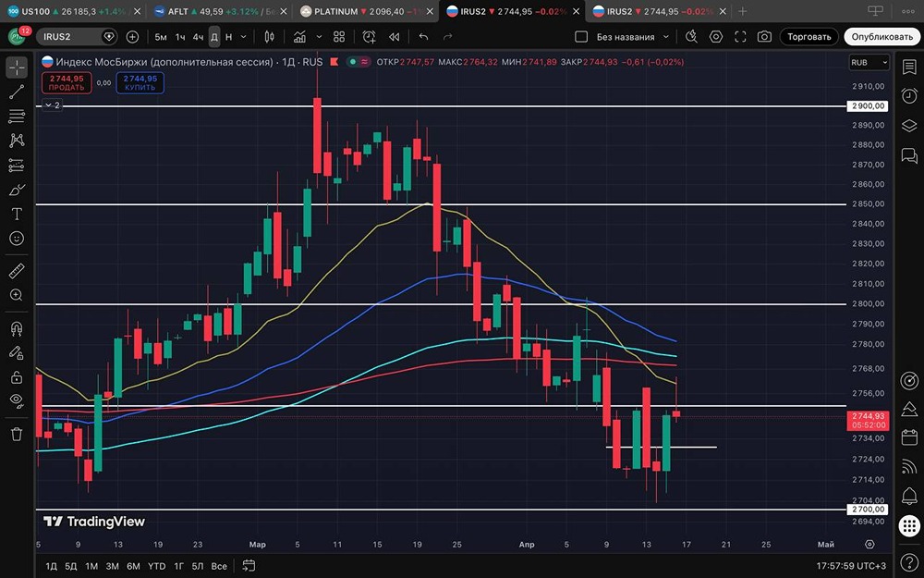Open the notifications bell
The image size is (924, 578).
(909, 496)
